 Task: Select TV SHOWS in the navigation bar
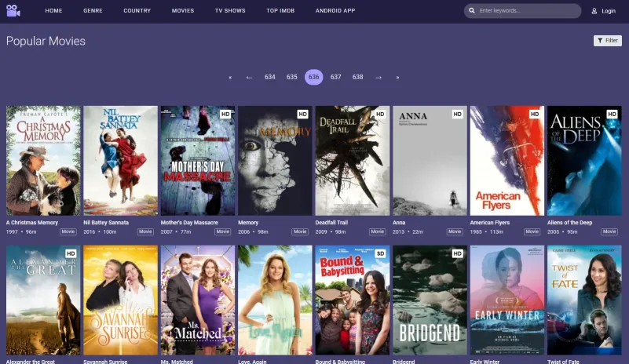(x=230, y=11)
